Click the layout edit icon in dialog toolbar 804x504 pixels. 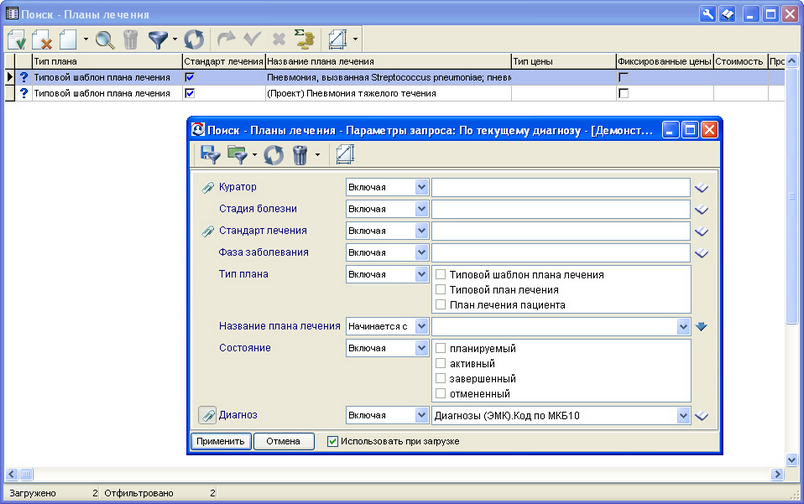(x=345, y=154)
